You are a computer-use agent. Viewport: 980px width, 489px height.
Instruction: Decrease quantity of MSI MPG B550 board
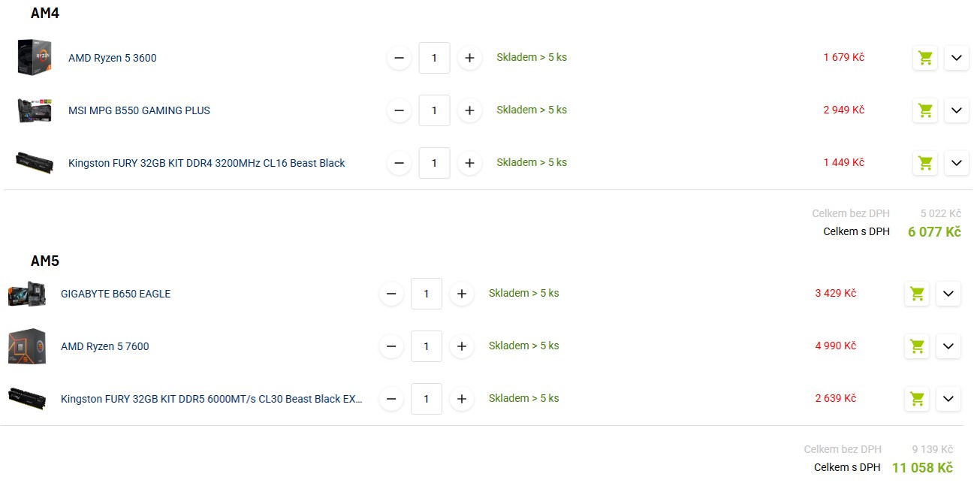(x=399, y=110)
